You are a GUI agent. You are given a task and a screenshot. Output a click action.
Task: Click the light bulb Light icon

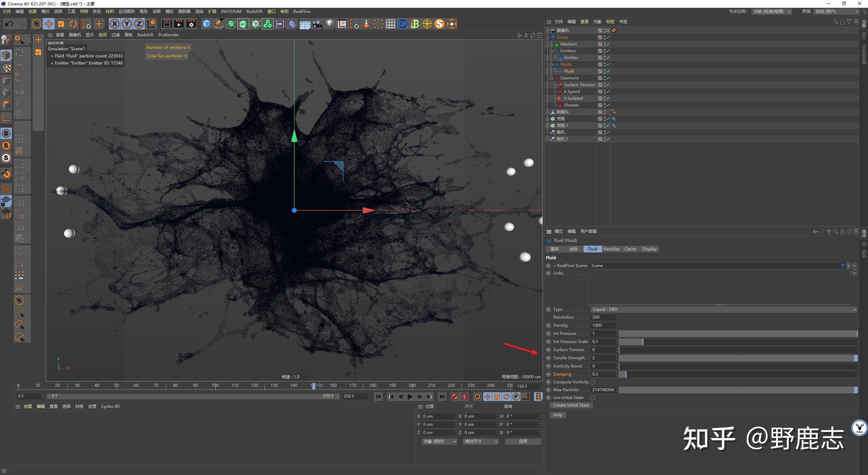pos(329,24)
